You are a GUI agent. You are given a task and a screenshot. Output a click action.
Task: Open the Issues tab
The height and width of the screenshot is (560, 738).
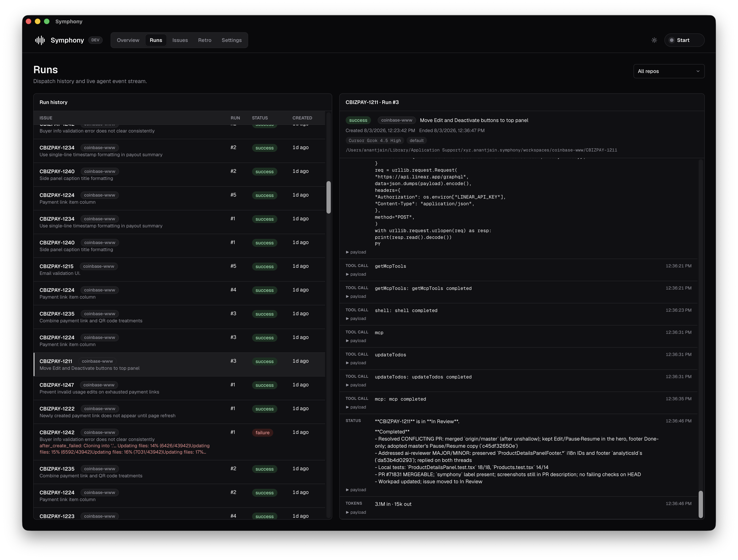(180, 40)
